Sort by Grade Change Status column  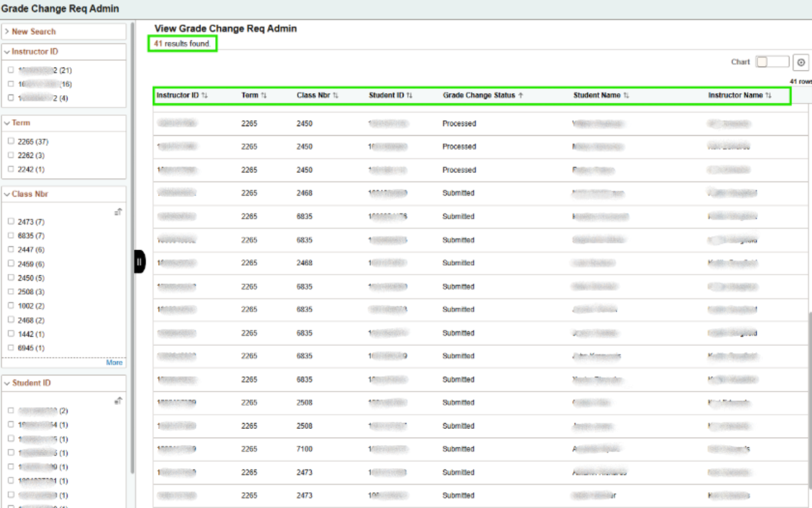coord(483,96)
